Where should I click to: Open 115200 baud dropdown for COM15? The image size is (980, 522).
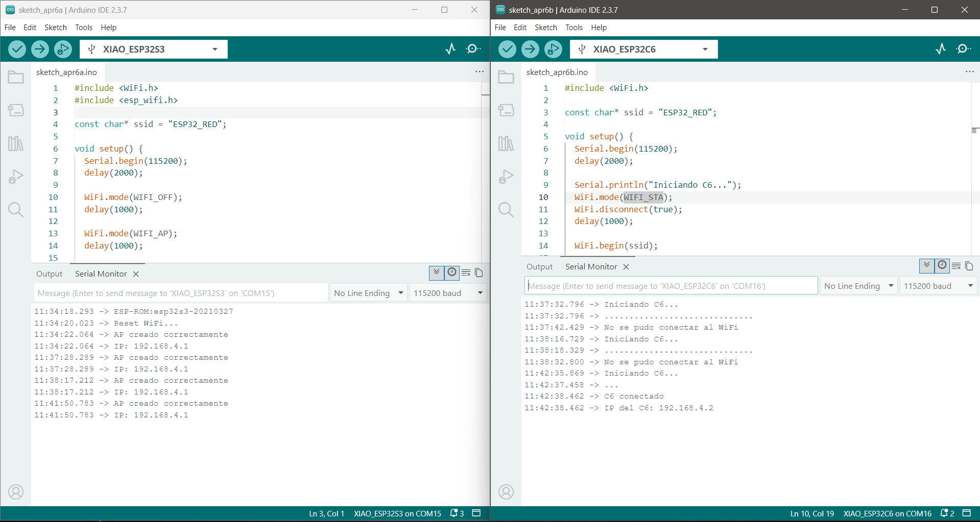448,293
